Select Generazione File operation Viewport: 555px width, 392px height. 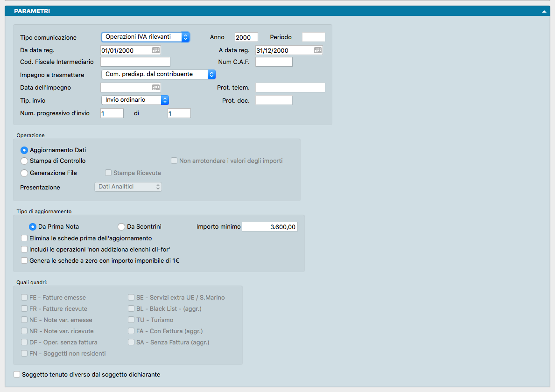click(24, 173)
